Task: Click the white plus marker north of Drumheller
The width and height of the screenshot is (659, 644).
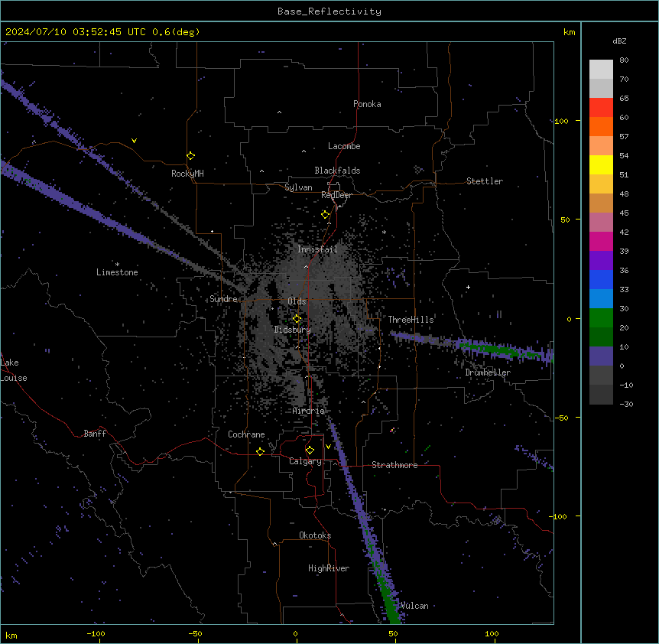Action: (468, 287)
